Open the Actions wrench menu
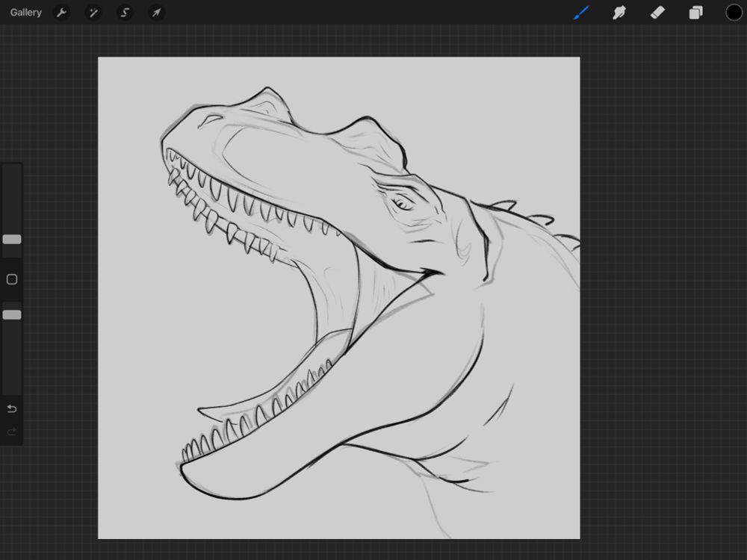 [61, 13]
